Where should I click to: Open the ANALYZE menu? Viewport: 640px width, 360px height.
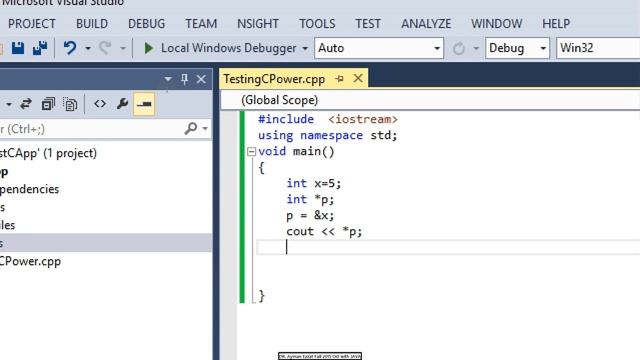tap(426, 24)
